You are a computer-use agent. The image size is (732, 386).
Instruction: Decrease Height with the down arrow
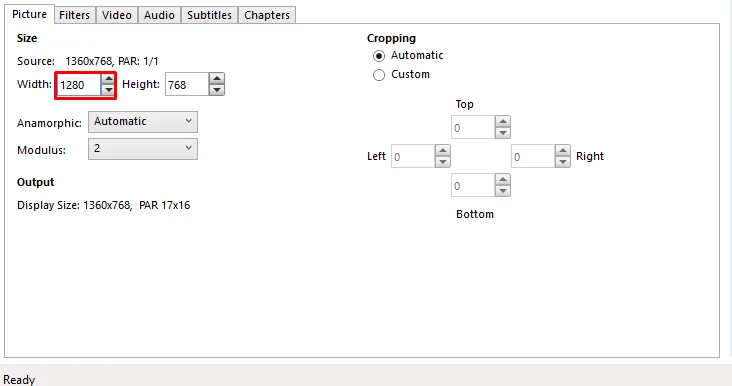(217, 90)
